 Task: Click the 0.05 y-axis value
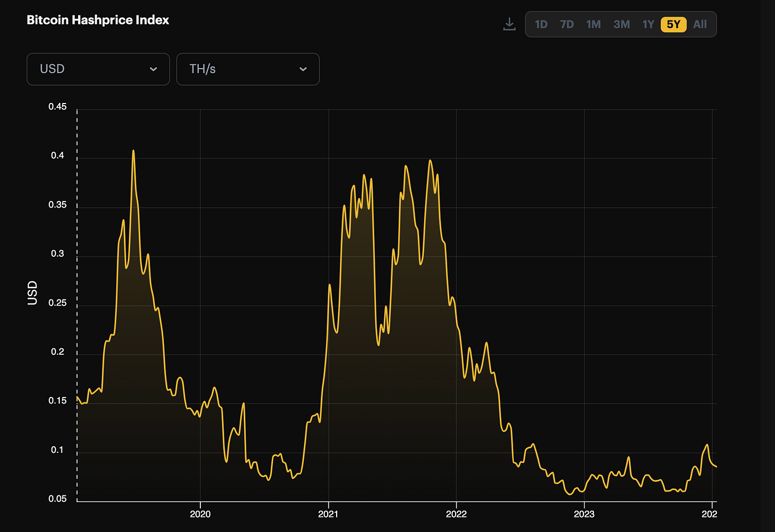click(x=58, y=499)
